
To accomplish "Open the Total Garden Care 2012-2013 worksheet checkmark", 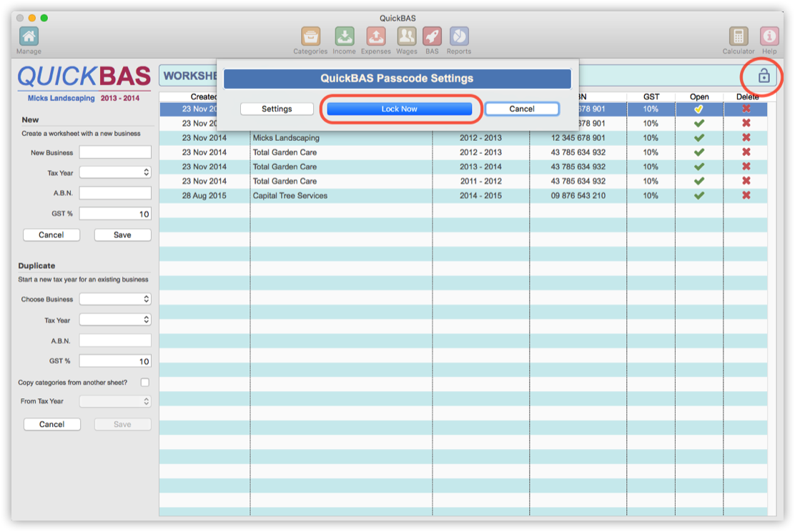I will tap(698, 152).
